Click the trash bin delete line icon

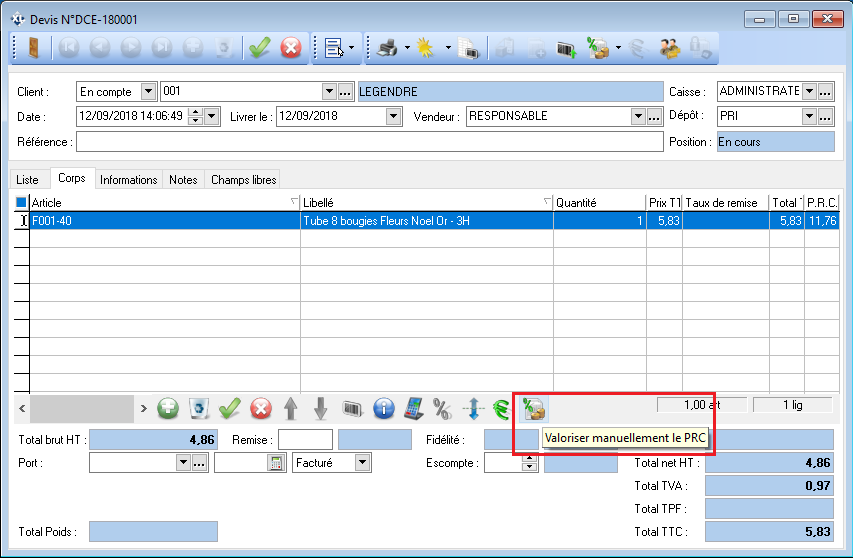[x=199, y=408]
